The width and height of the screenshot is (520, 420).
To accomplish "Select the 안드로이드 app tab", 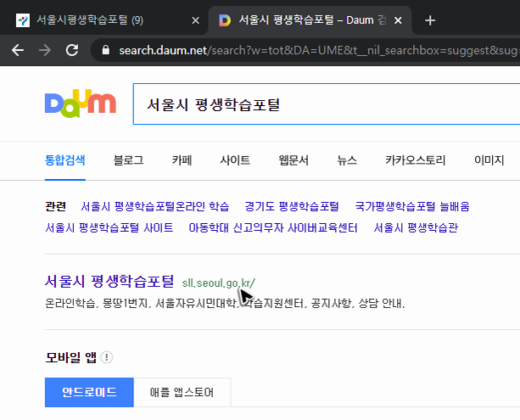I will tap(89, 393).
